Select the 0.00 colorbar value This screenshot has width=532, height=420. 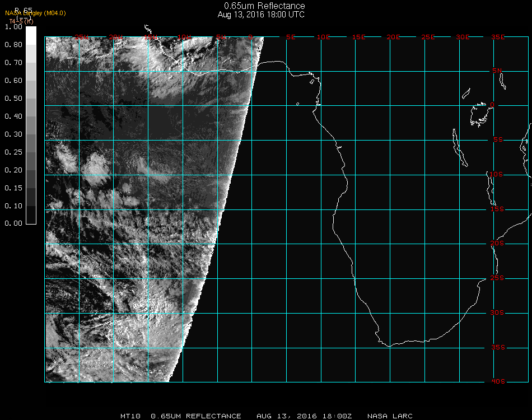pos(13,223)
